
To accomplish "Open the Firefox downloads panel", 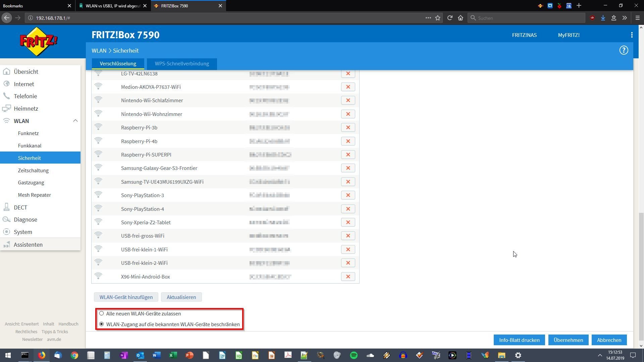I will point(603,18).
